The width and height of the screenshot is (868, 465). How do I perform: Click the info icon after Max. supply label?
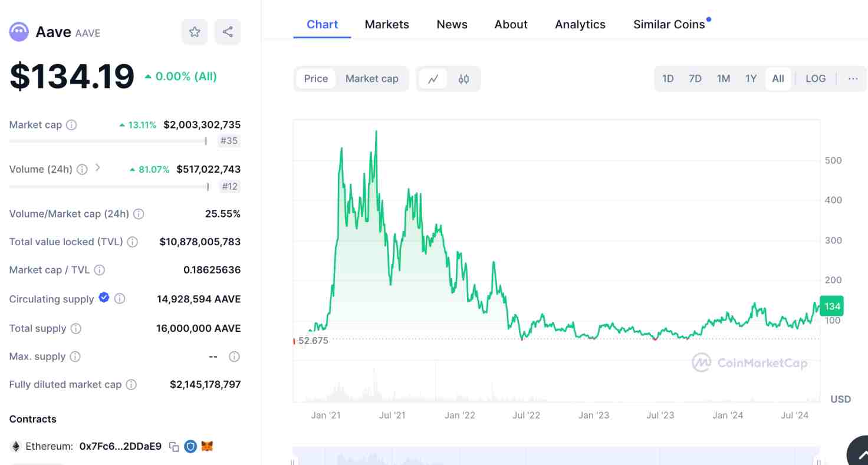[x=75, y=357]
